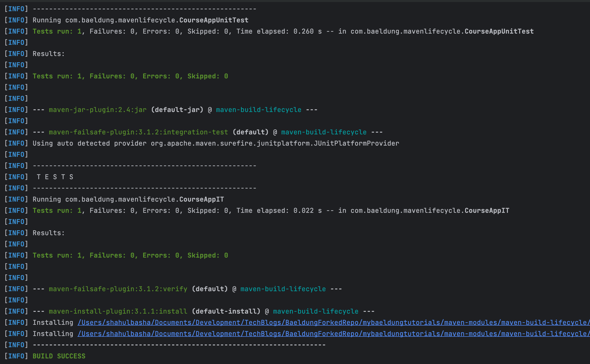Click the JUnitPlatformProvider provider line
The width and height of the screenshot is (590, 364).
click(x=216, y=143)
